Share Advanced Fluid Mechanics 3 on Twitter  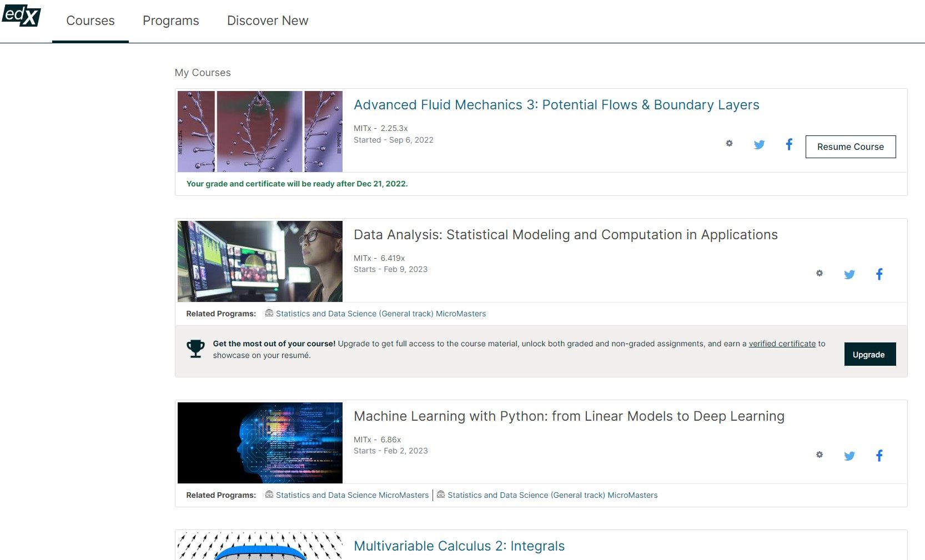759,144
